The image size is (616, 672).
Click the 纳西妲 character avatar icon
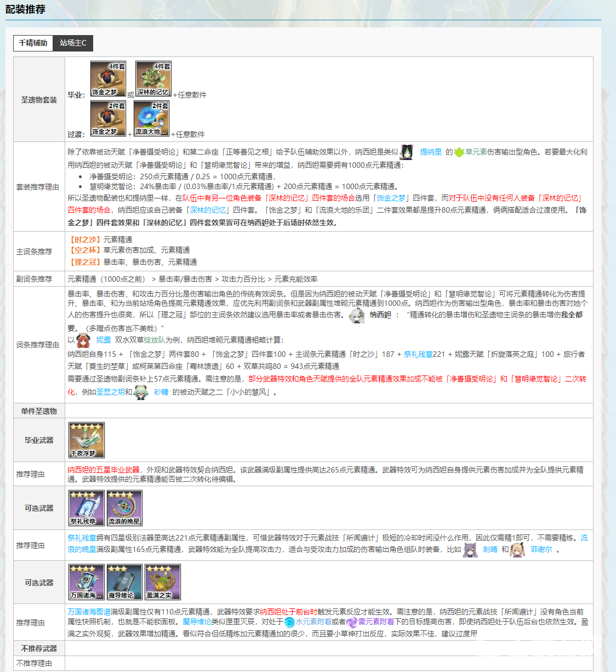(x=357, y=315)
